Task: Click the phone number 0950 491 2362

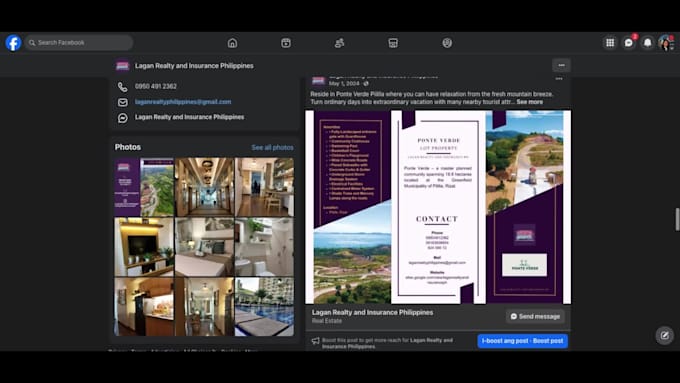Action: [156, 86]
